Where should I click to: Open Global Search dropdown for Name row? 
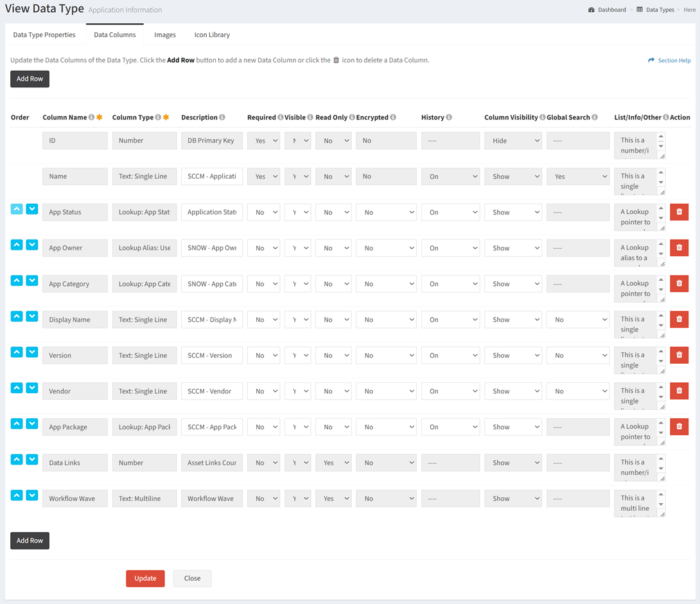(578, 177)
